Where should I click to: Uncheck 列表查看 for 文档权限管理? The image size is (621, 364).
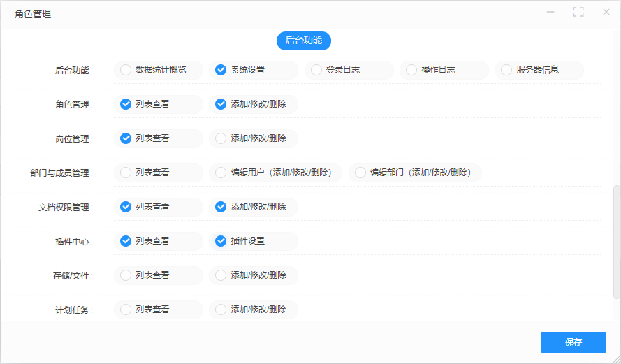[126, 207]
